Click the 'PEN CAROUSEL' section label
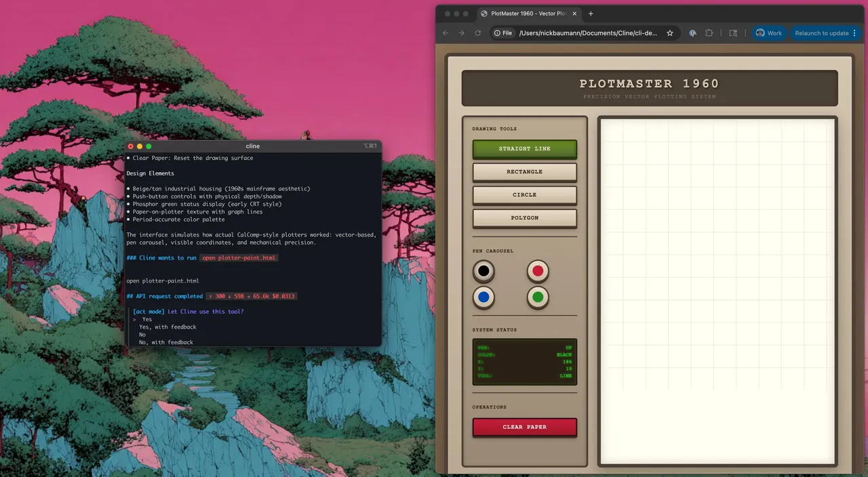 click(x=493, y=251)
